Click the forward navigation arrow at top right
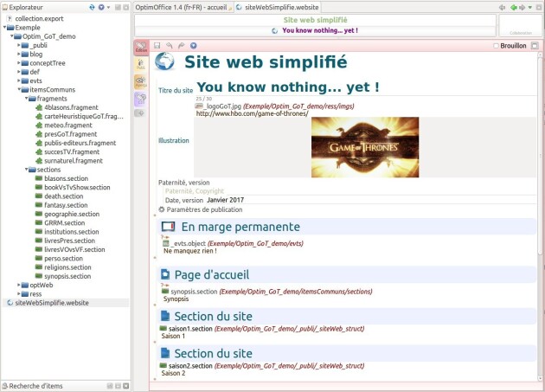The height and width of the screenshot is (392, 545). pyautogui.click(x=522, y=7)
